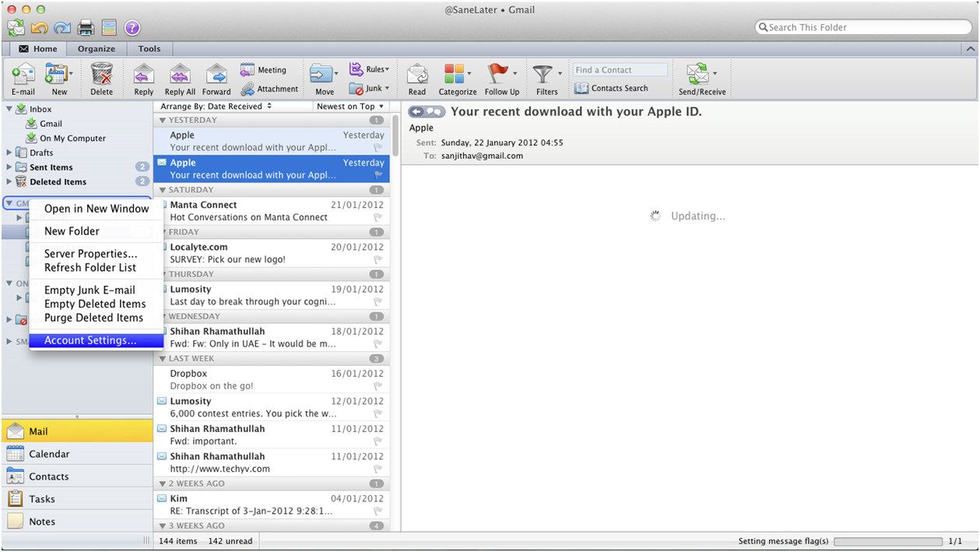
Task: Click the Reply All icon
Action: click(x=180, y=75)
